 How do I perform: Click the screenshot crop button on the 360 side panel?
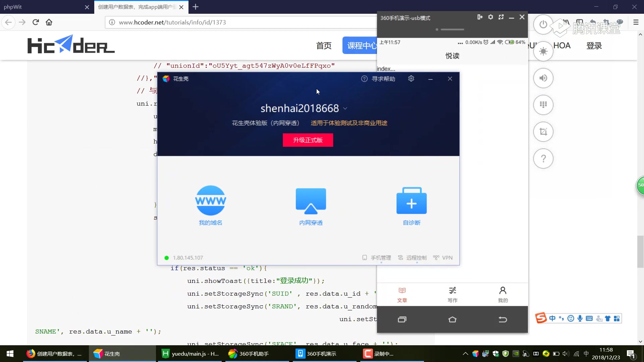click(543, 132)
